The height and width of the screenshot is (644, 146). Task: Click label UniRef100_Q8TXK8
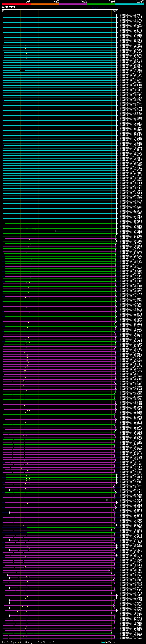point(131,570)
